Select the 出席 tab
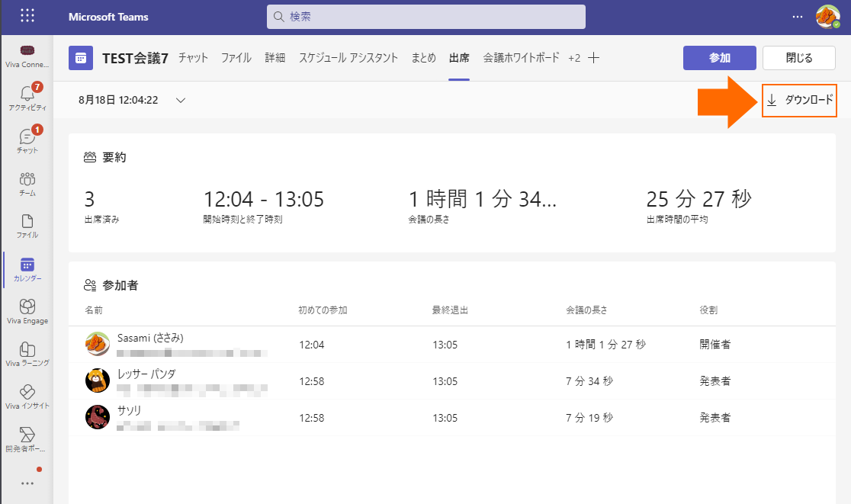 (459, 58)
